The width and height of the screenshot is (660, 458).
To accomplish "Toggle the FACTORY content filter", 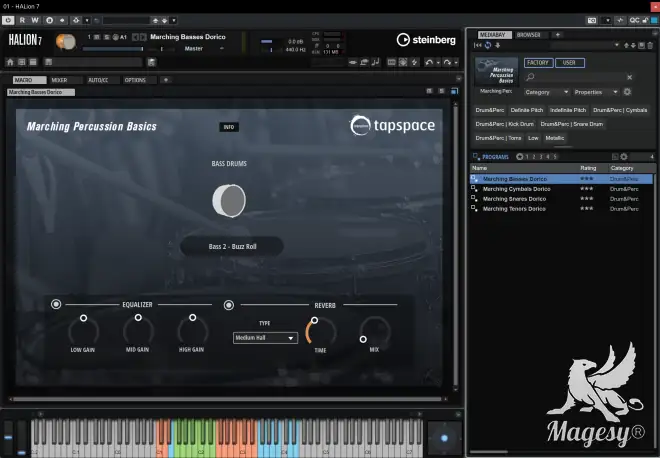I will (x=538, y=63).
